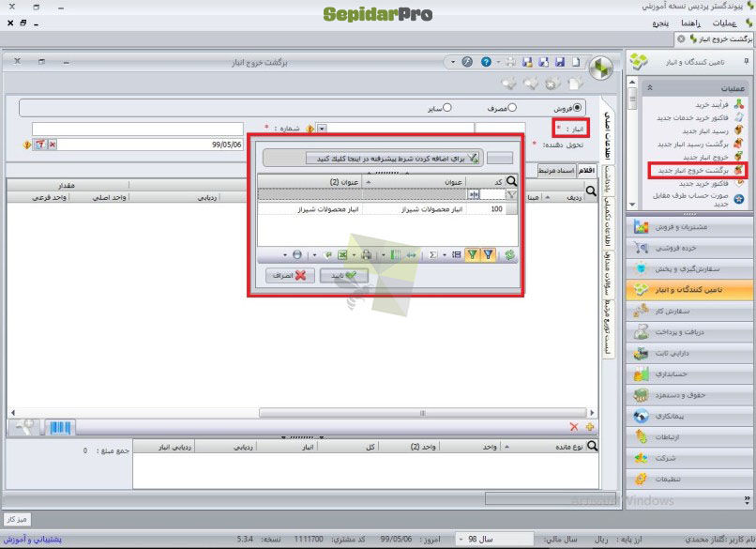Screen dimensions: 756x549
Task: Click the پشتیبانی و آموزش link
Action: tap(33, 539)
